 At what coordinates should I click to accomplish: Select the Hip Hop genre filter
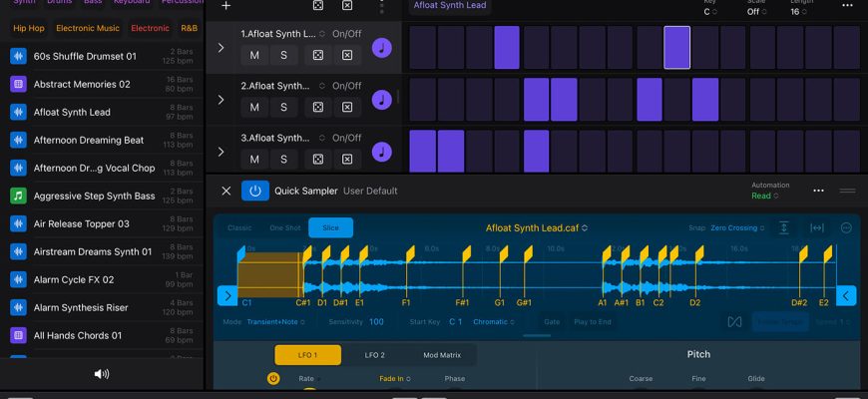(28, 28)
